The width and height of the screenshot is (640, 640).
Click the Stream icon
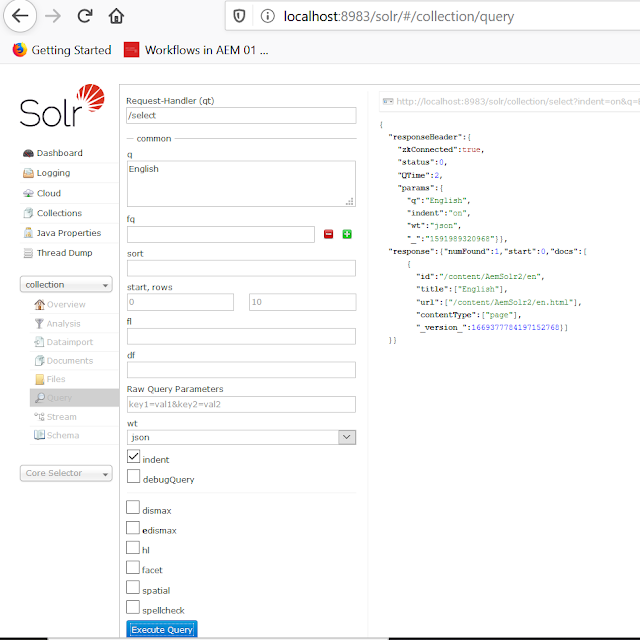click(39, 417)
